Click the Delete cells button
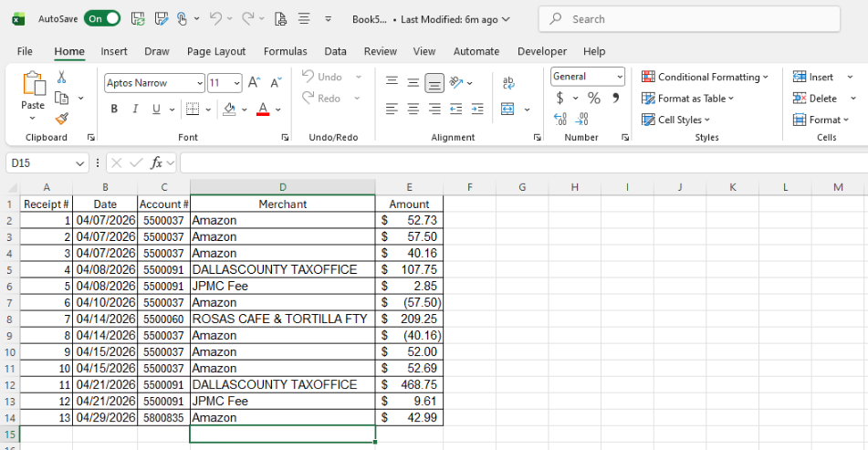Viewport: 868px width, 450px height. pos(814,99)
